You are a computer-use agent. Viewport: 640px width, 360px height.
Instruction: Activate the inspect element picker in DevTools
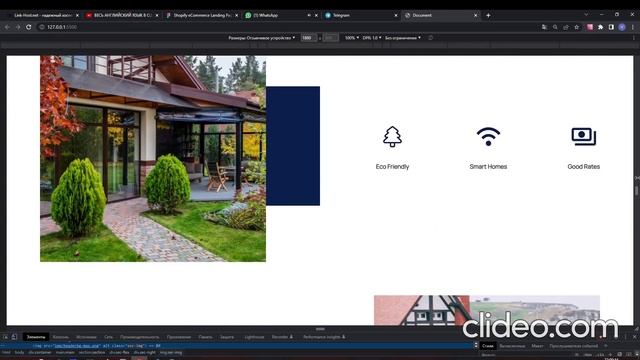pyautogui.click(x=5, y=337)
